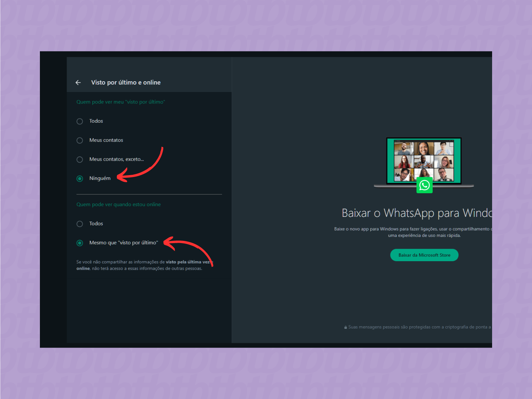
Task: Click the encryption notice text at bottom
Action: point(419,327)
